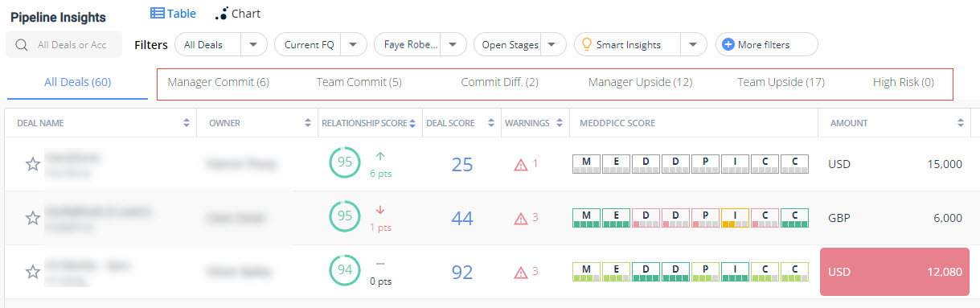Click the red down arrow beside 1 pts
The height and width of the screenshot is (308, 980).
pos(380,210)
